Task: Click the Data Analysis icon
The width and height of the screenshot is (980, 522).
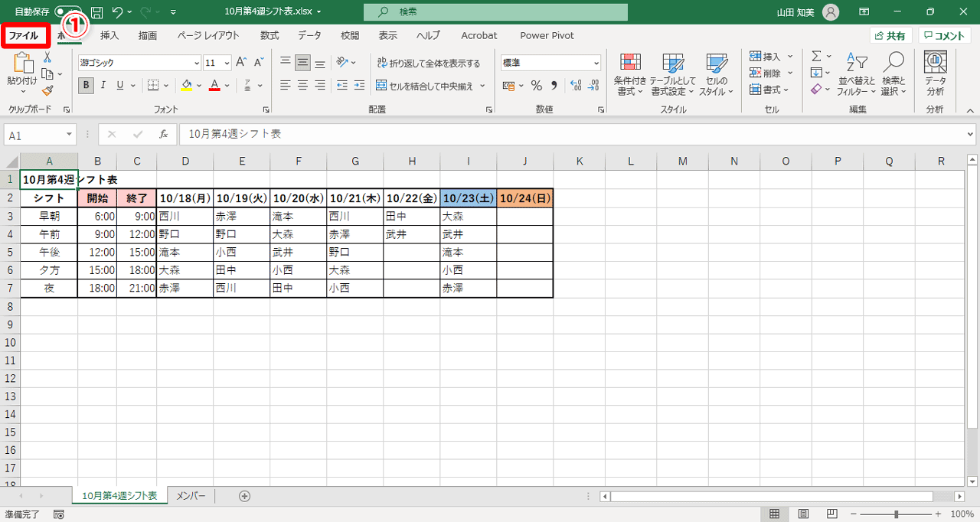Action: 935,73
